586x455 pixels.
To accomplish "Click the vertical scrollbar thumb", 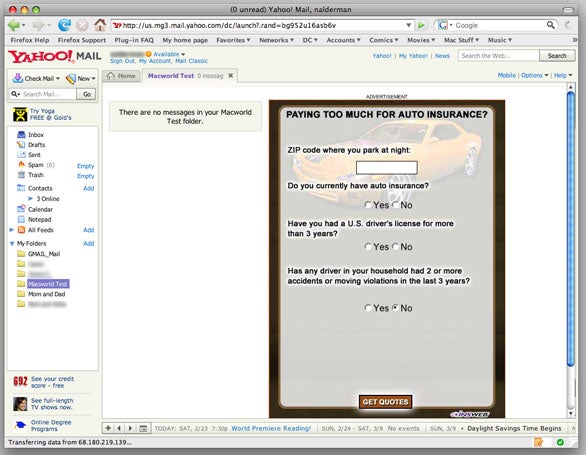I will point(570,229).
